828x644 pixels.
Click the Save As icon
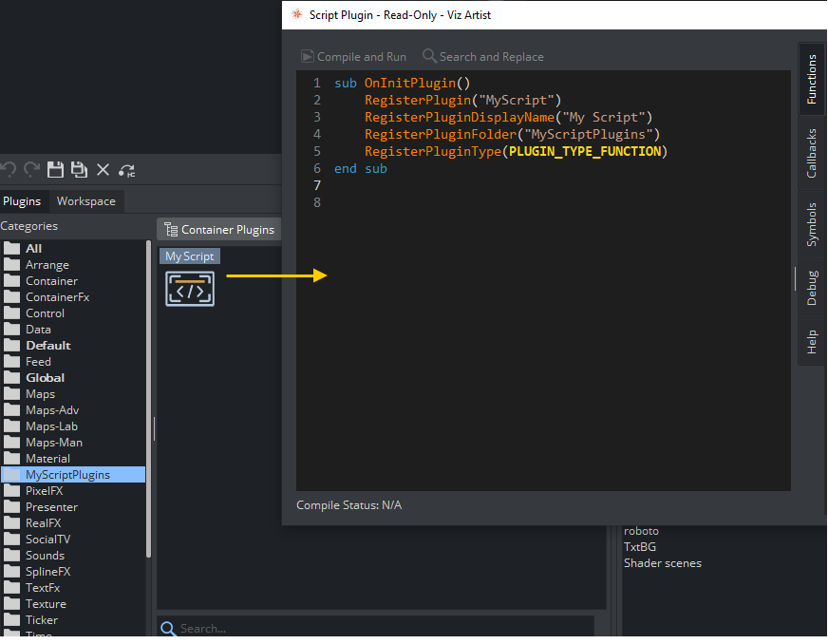click(80, 170)
